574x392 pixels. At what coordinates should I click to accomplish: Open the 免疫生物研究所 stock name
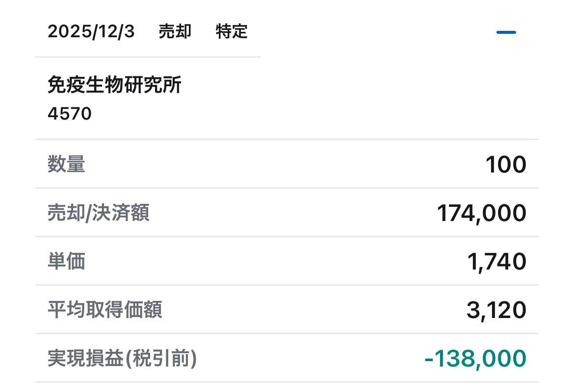[x=114, y=85]
